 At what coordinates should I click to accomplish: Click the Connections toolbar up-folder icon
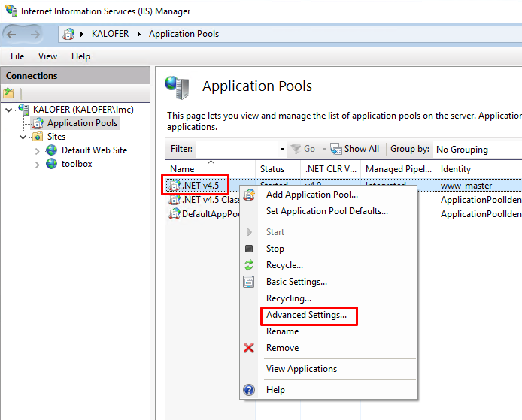click(x=9, y=93)
